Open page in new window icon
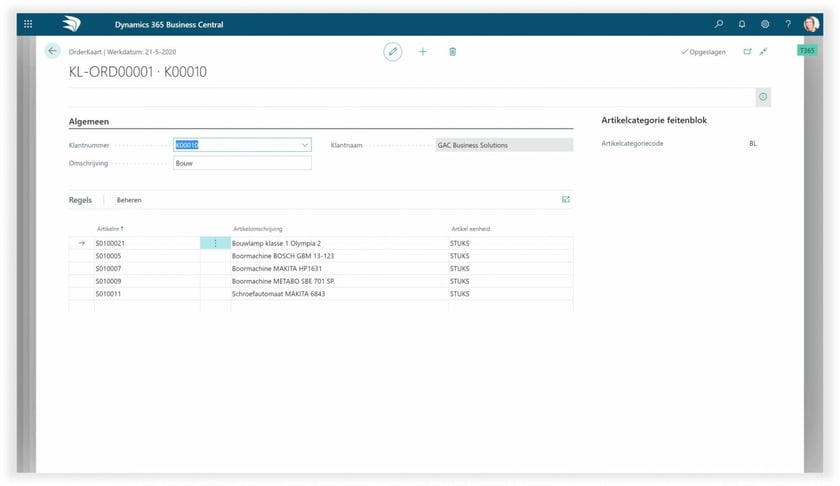This screenshot has width=840, height=486. [x=747, y=51]
